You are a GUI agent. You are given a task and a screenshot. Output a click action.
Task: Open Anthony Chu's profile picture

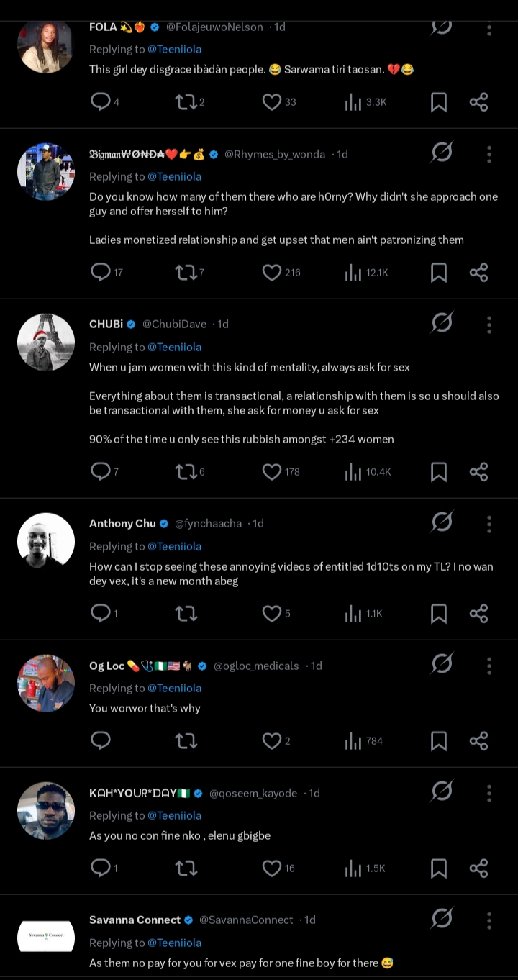(x=46, y=541)
